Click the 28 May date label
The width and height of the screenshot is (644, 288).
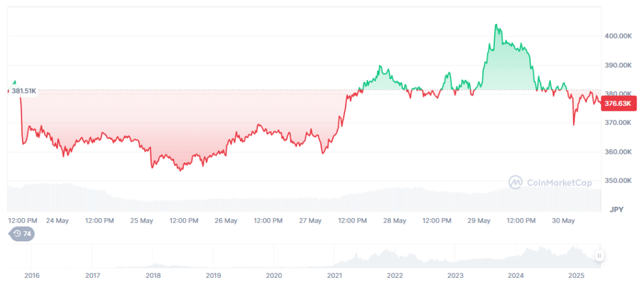point(395,221)
